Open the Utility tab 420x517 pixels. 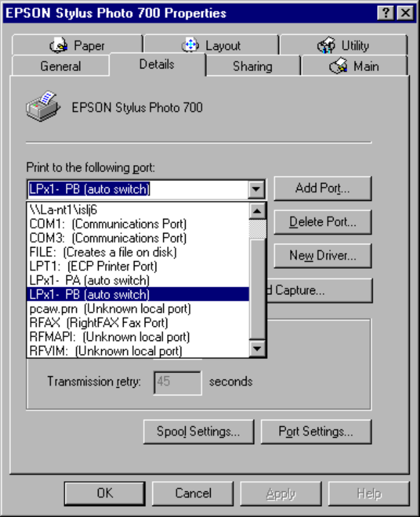(343, 45)
